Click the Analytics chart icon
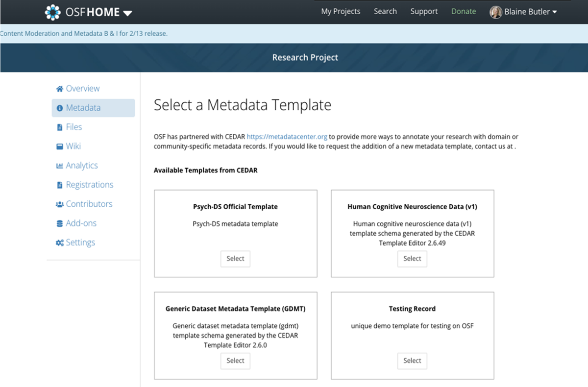The height and width of the screenshot is (387, 588). [60, 166]
